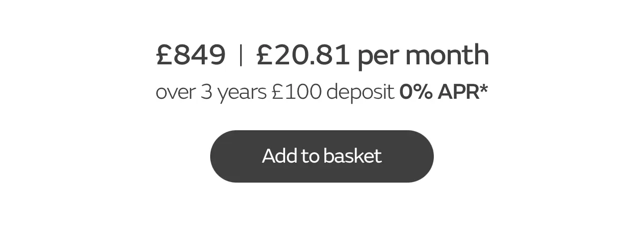Viewport: 644px width, 229px height.
Task: Click the asterisk after APR
Action: 483,89
